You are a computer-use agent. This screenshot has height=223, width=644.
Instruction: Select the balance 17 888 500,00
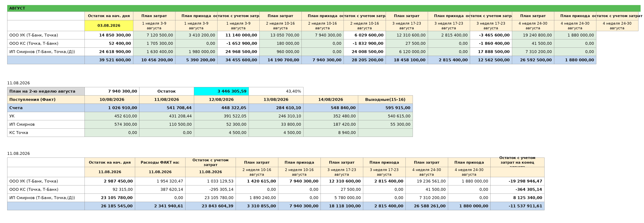(491, 52)
